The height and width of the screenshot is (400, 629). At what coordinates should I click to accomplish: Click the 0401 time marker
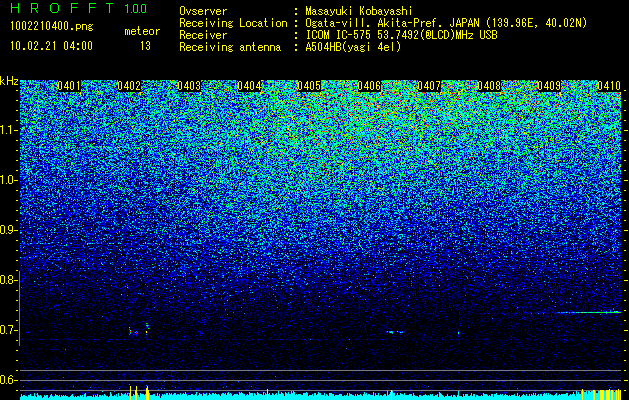tap(69, 86)
